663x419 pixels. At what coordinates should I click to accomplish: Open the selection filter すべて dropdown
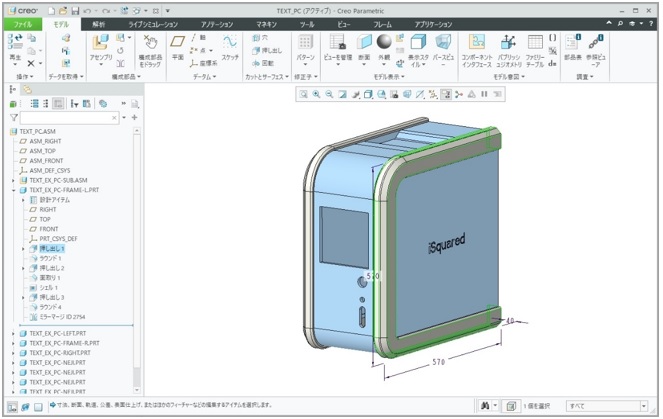coord(644,406)
